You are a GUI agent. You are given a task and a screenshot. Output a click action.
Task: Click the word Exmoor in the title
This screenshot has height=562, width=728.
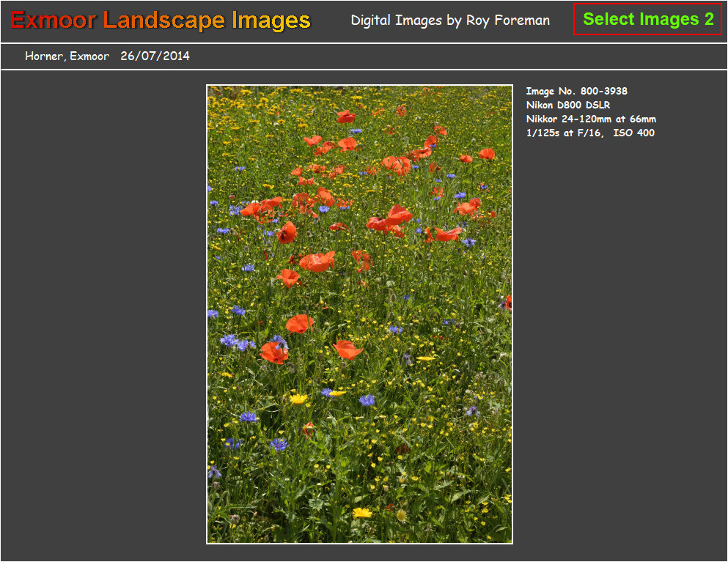click(x=53, y=20)
